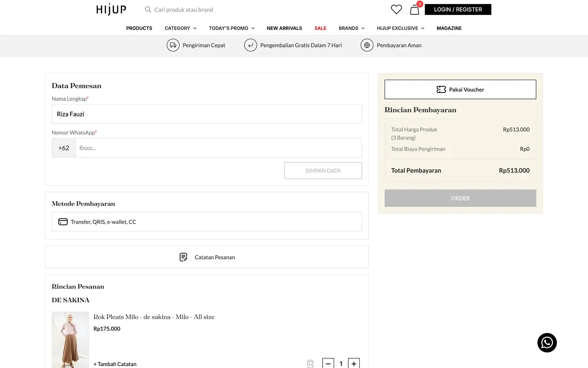588x368 pixels.
Task: Open the wishlist heart icon
Action: coord(396,9)
